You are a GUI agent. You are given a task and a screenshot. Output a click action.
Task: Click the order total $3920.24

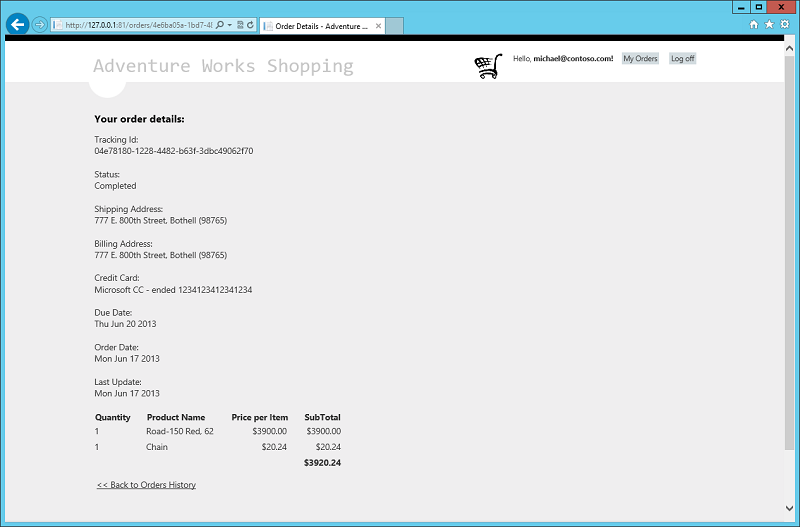tap(322, 463)
